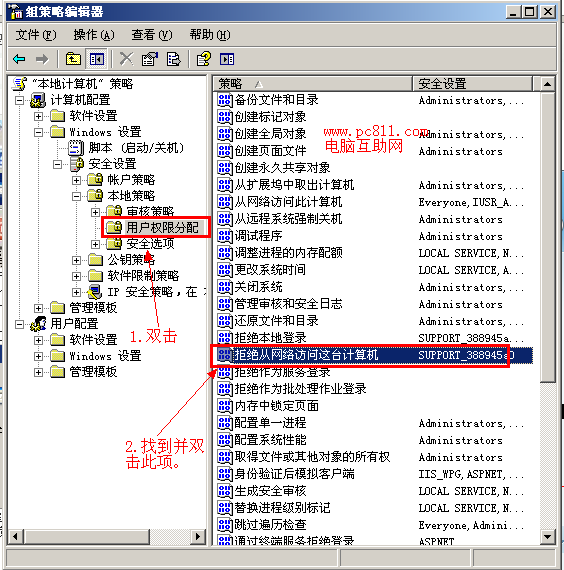Select the 拒绝从网络访问这台计算机 policy

[x=375, y=355]
